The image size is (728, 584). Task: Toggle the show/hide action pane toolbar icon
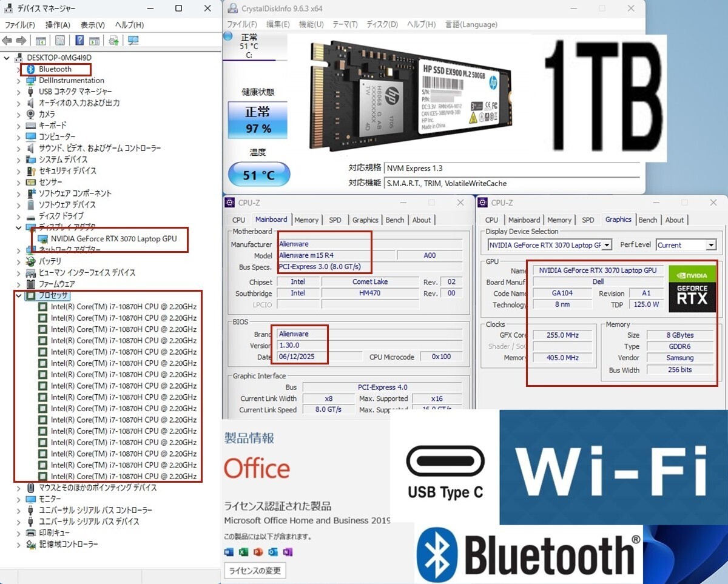(94, 41)
